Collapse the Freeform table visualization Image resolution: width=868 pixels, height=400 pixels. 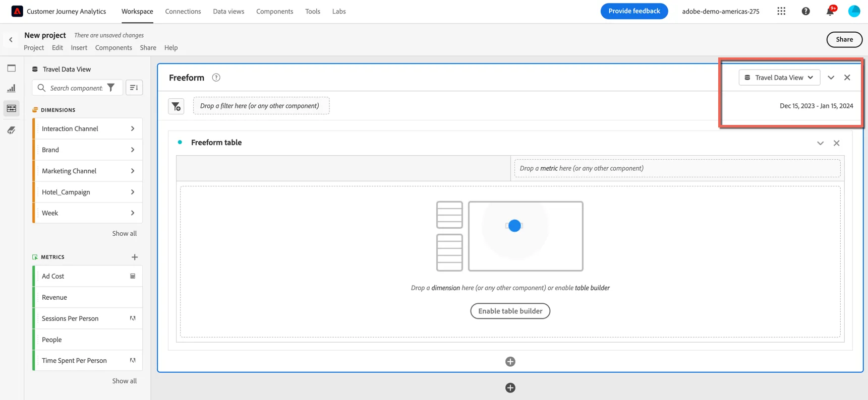pyautogui.click(x=821, y=143)
